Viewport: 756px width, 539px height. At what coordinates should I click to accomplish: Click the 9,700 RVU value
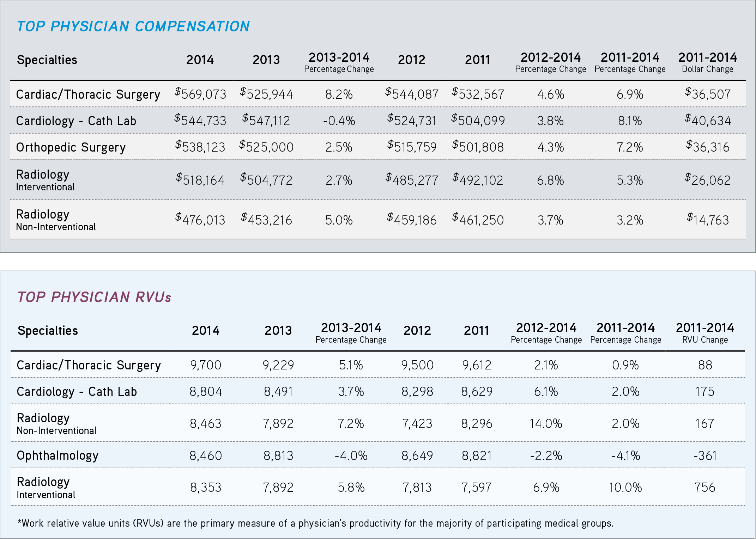pos(206,365)
